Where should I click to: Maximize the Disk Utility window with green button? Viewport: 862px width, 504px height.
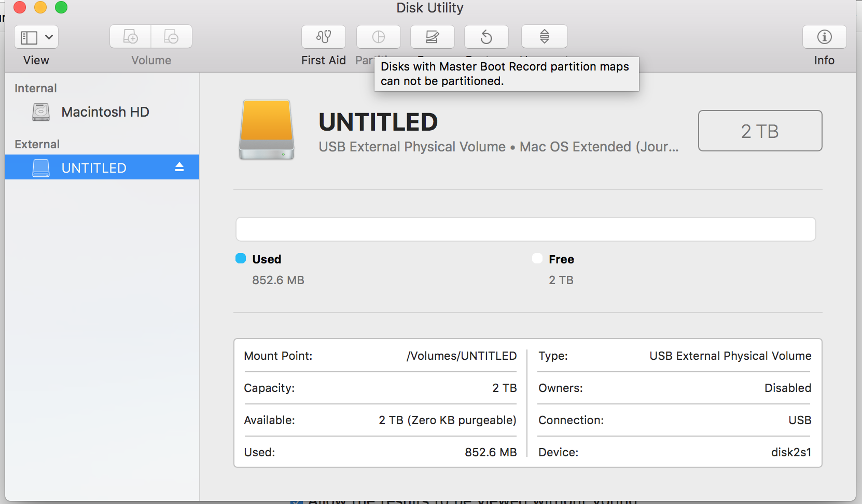(61, 7)
